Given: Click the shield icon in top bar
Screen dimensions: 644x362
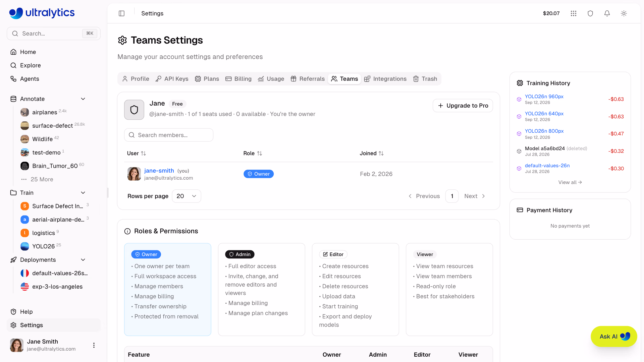Looking at the screenshot, I should pos(590,13).
